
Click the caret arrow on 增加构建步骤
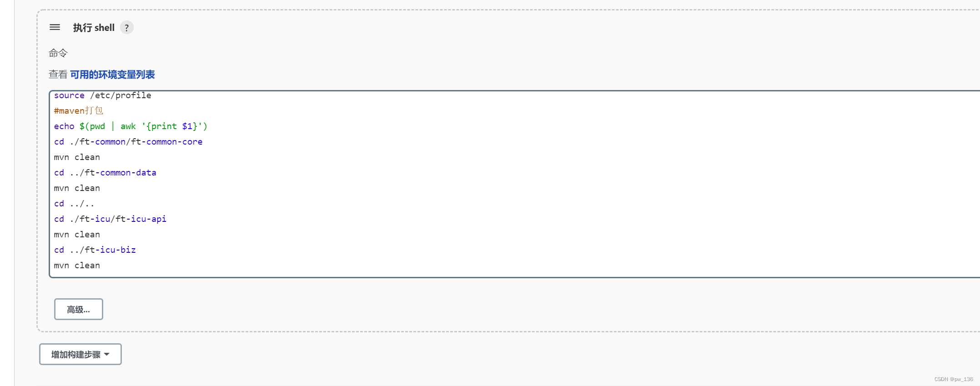coord(107,354)
